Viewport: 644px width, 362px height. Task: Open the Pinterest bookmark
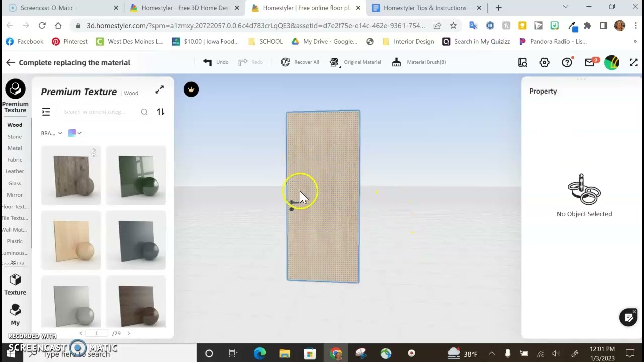click(69, 42)
